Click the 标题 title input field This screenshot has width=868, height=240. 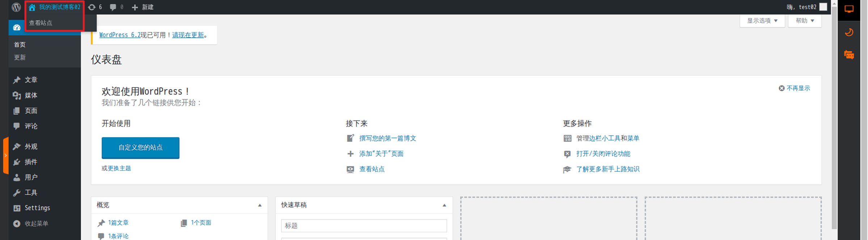pos(364,225)
